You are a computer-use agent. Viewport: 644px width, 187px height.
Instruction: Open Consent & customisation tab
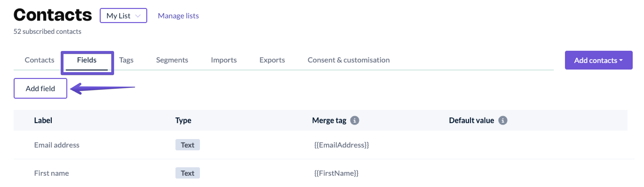348,60
